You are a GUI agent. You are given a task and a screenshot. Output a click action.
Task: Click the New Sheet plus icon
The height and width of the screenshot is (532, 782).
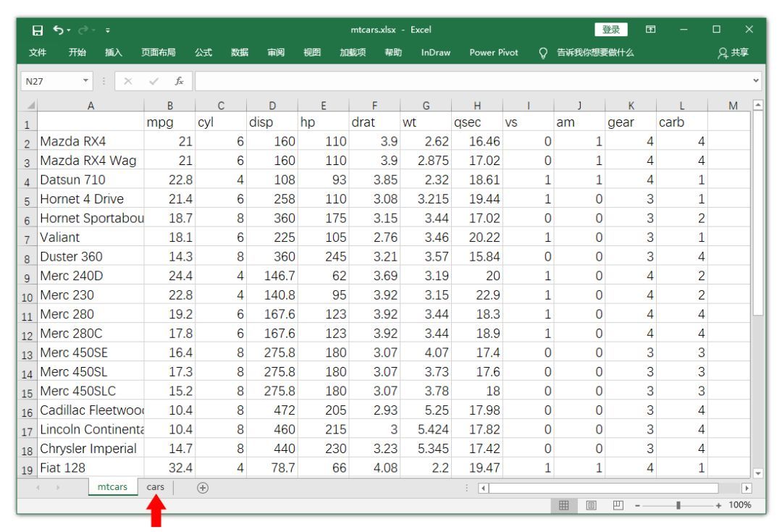(203, 488)
